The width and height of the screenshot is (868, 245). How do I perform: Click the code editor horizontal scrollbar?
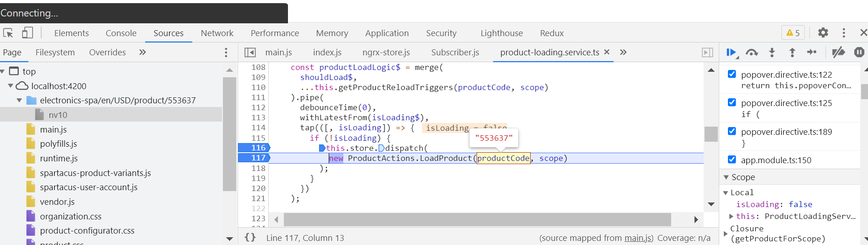[477, 219]
